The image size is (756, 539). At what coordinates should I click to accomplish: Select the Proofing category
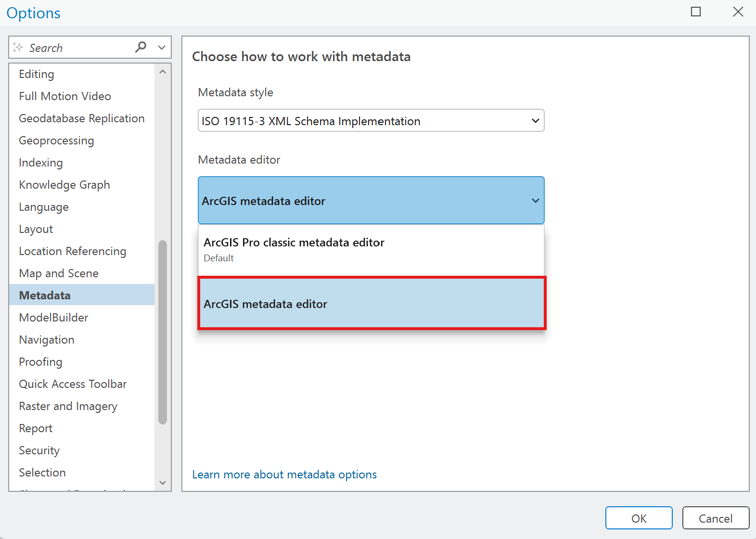pyautogui.click(x=82, y=362)
